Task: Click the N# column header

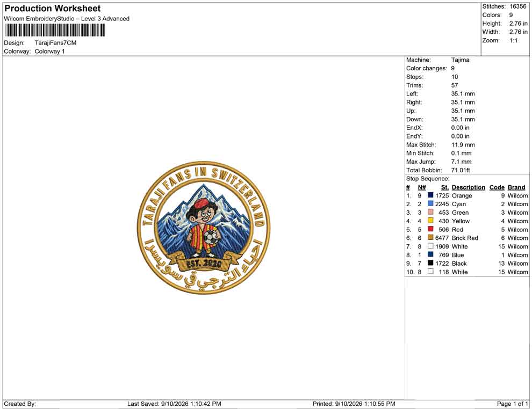Action: click(422, 187)
